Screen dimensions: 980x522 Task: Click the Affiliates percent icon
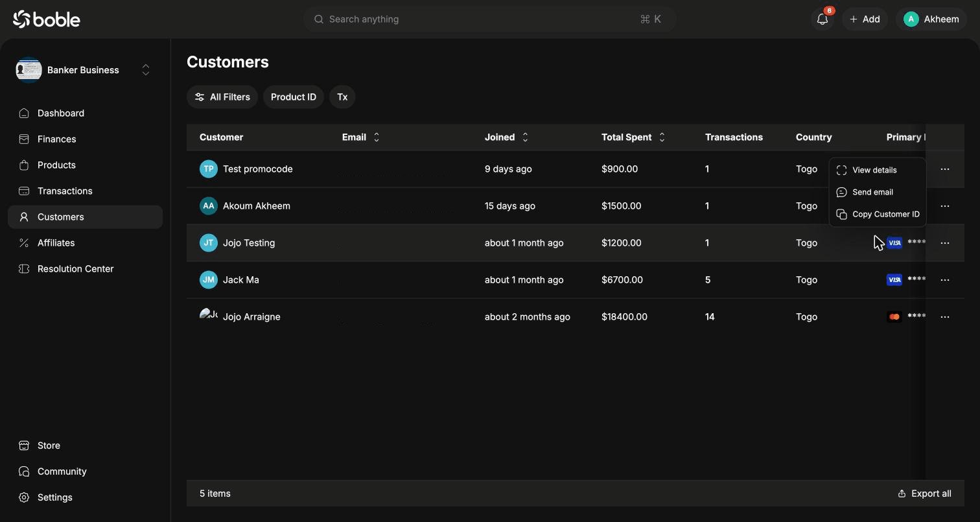click(24, 243)
